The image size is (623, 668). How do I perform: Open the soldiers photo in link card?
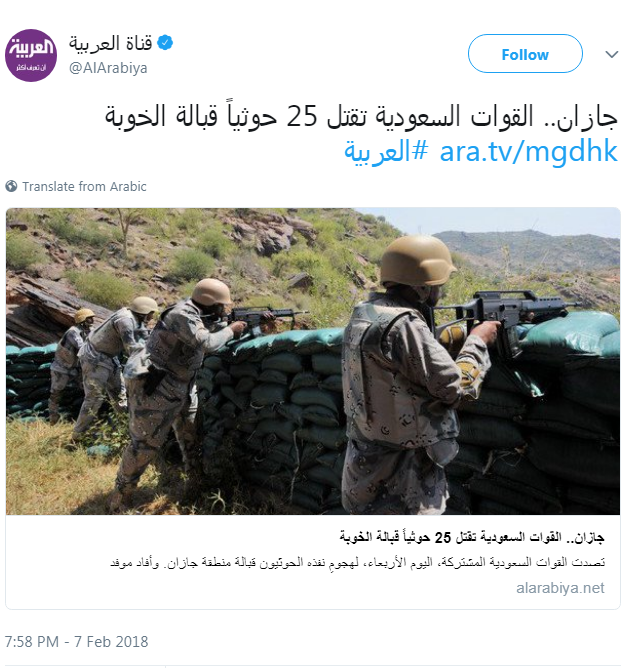pyautogui.click(x=313, y=361)
